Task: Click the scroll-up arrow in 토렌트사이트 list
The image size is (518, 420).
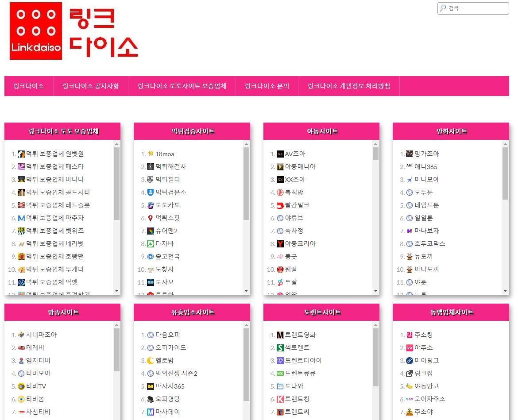Action: (375, 325)
